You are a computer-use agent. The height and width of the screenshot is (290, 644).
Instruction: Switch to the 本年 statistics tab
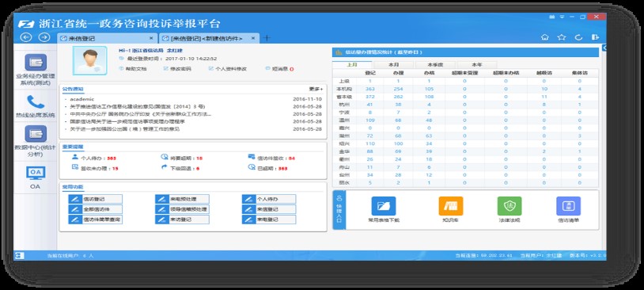coord(477,65)
